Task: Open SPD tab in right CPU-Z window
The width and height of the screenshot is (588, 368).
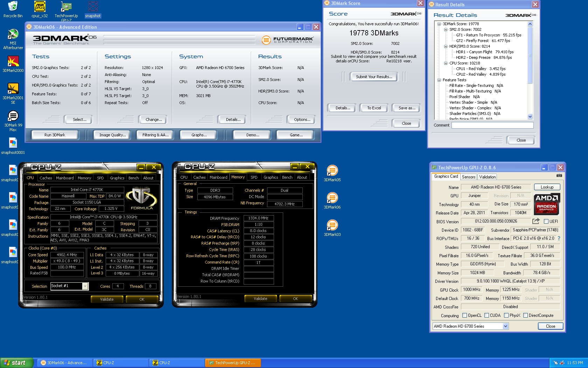Action: [254, 177]
